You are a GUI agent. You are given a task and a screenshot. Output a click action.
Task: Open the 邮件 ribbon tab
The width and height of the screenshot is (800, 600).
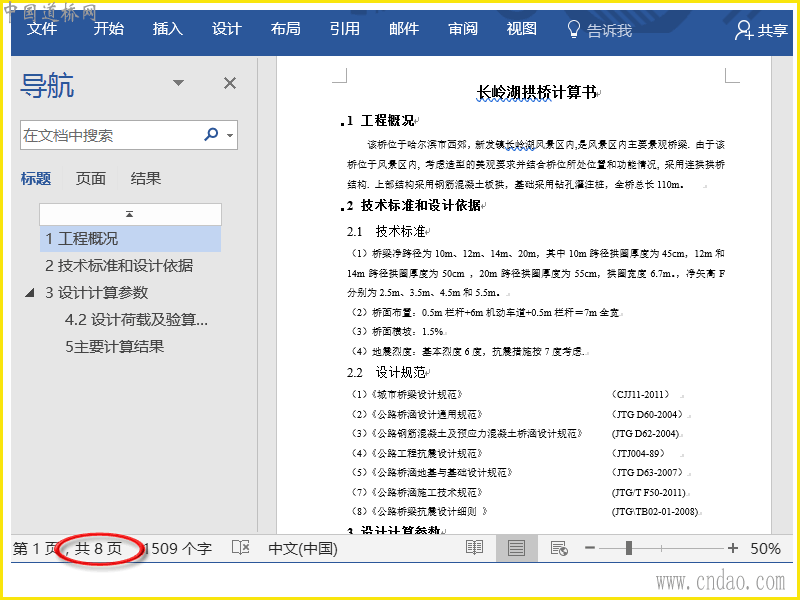coord(404,29)
